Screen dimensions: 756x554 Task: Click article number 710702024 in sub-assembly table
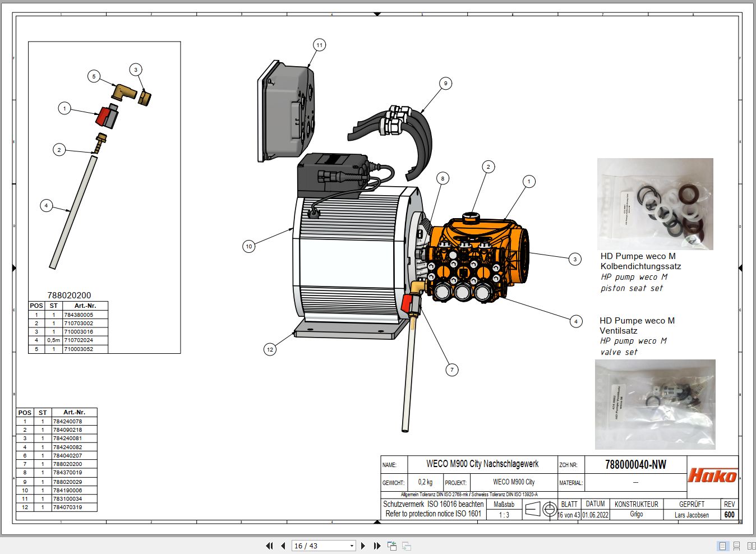click(79, 340)
